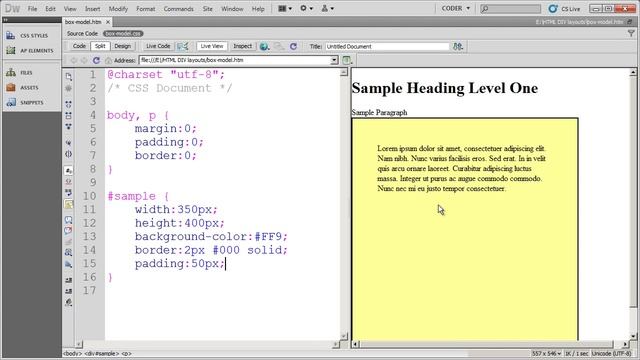Click Outdent Code coding toolbar icon

[69, 291]
